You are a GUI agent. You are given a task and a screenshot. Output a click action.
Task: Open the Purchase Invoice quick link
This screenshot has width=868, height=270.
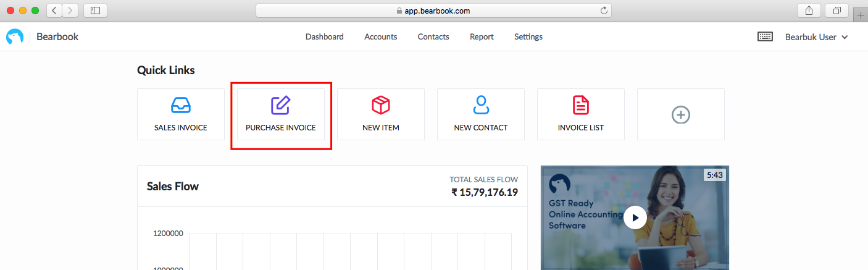281,114
